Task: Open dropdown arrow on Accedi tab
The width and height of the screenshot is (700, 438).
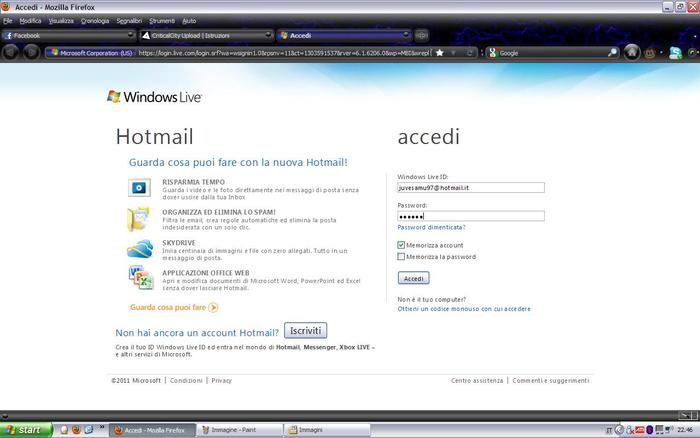Action: 405,35
